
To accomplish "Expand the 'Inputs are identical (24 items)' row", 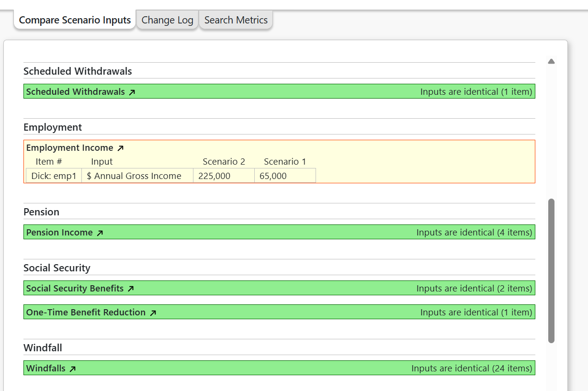I will [x=471, y=369].
